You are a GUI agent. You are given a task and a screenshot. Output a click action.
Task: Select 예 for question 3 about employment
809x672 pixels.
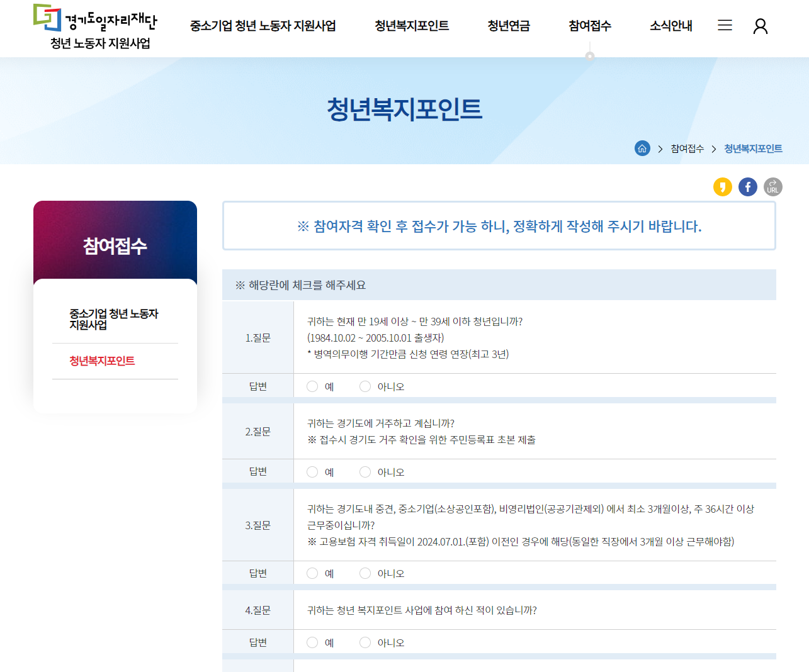(312, 573)
